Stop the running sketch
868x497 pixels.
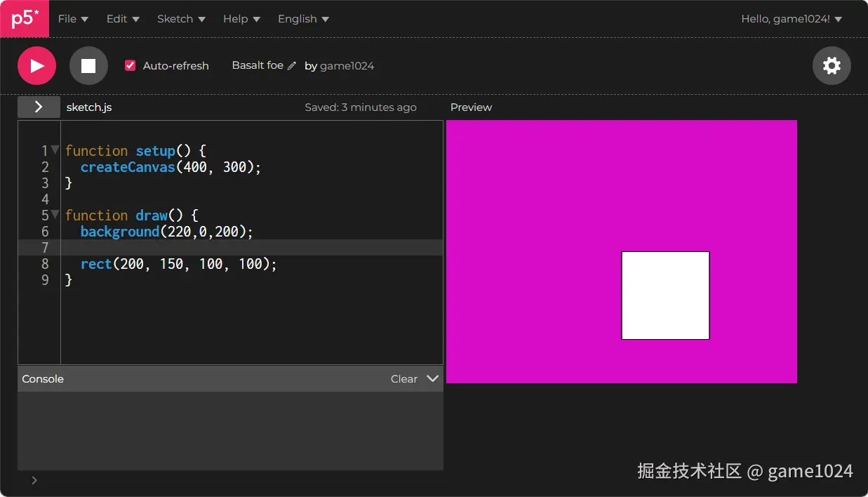88,66
